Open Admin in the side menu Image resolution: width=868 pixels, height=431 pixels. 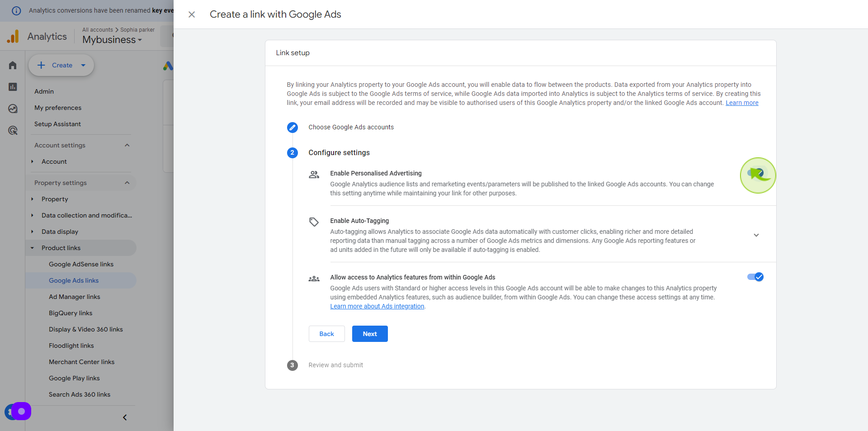click(x=44, y=91)
